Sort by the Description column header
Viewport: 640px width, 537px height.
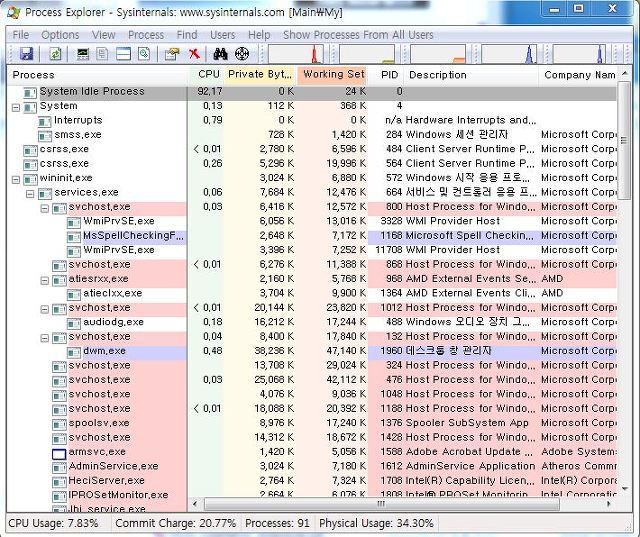point(471,75)
